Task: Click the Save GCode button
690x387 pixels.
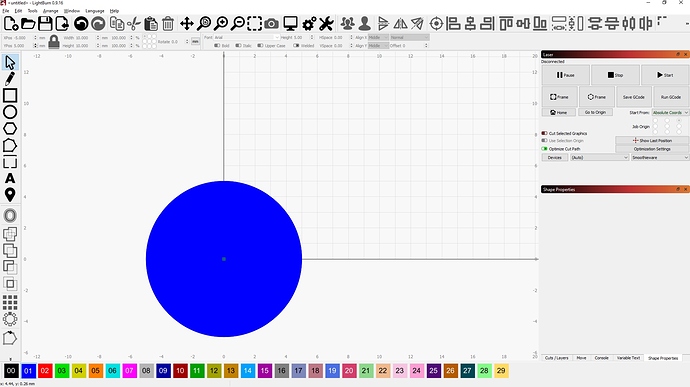Action: pos(634,97)
